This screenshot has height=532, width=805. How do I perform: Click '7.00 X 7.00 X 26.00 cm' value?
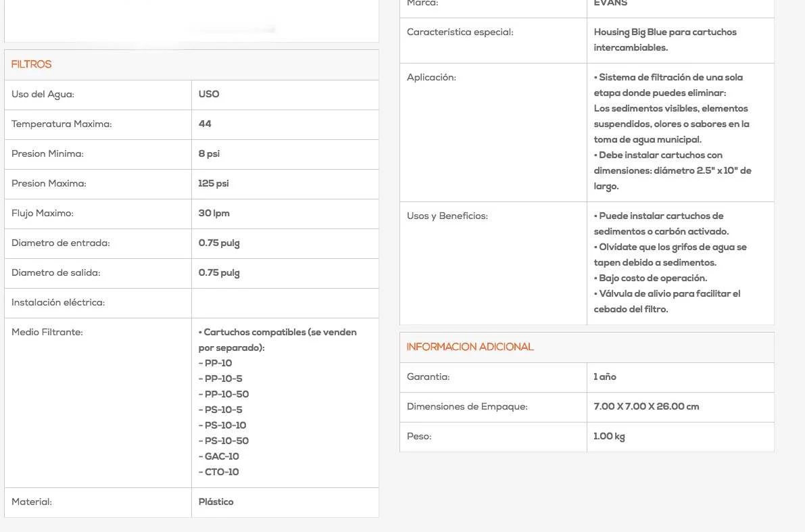click(x=646, y=406)
